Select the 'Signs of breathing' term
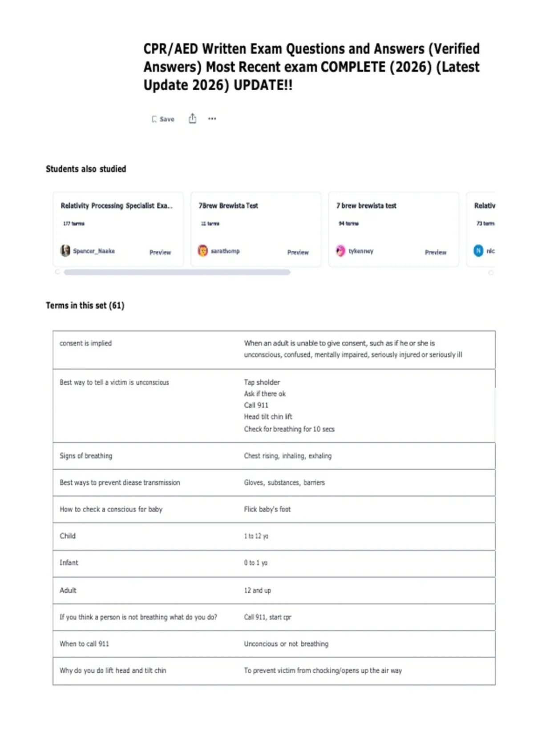Screen dimensions: 534x756 coord(86,456)
